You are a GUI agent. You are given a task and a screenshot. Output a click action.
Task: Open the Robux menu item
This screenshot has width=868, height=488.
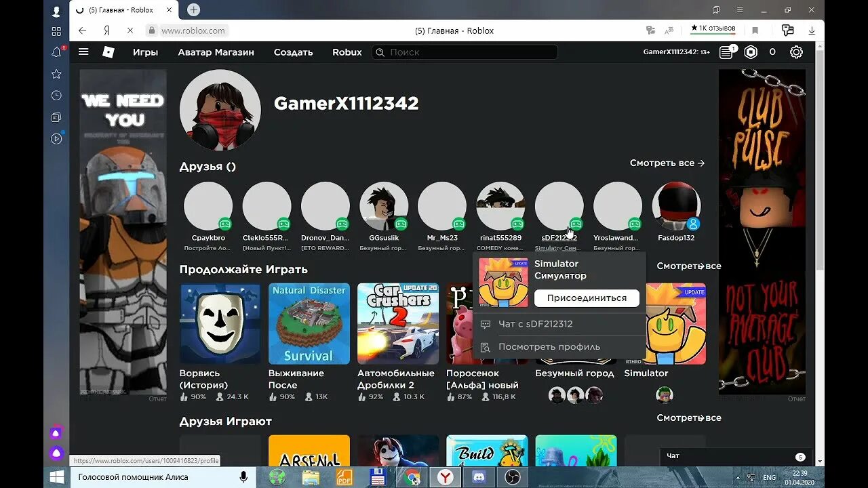[347, 52]
